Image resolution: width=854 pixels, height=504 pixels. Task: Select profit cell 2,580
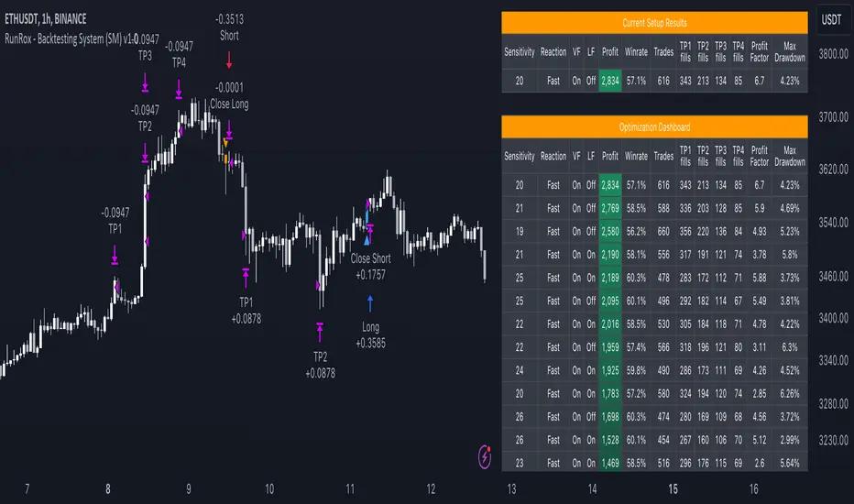pyautogui.click(x=610, y=232)
